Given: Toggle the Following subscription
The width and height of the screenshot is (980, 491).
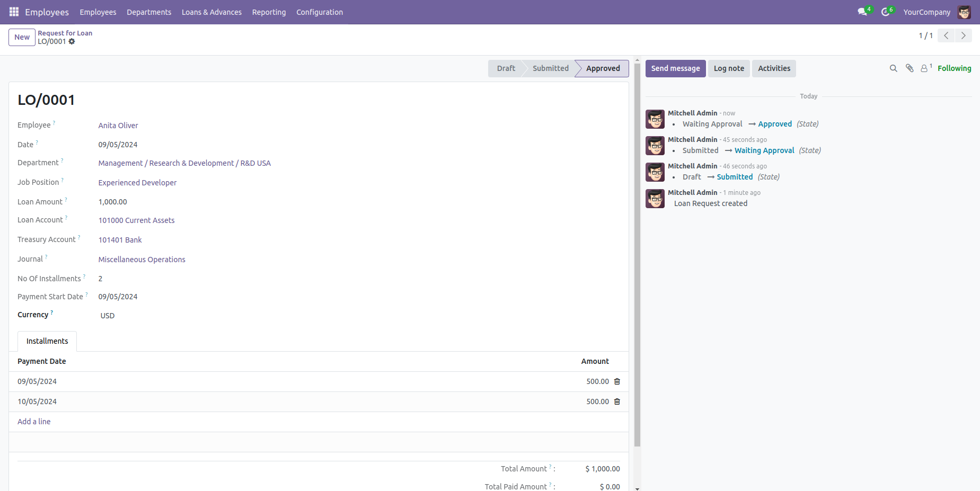Looking at the screenshot, I should pos(954,68).
